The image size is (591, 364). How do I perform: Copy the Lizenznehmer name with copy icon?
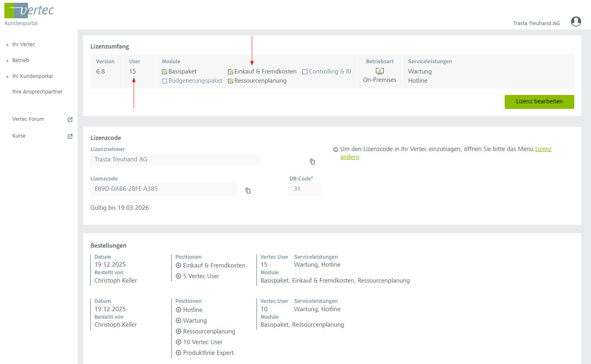click(312, 162)
